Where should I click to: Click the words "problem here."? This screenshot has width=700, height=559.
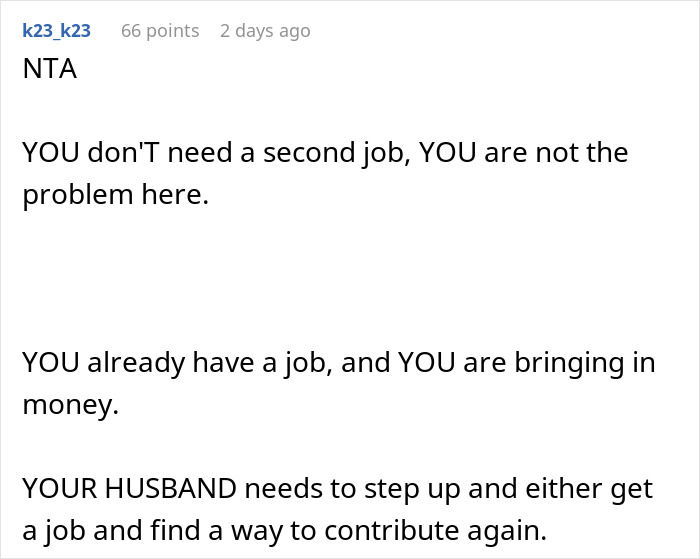(x=116, y=194)
